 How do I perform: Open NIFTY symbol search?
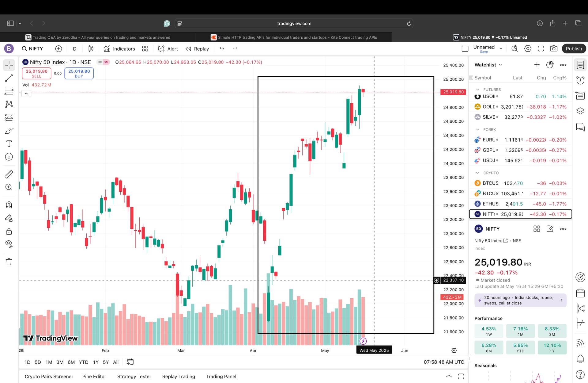(32, 49)
